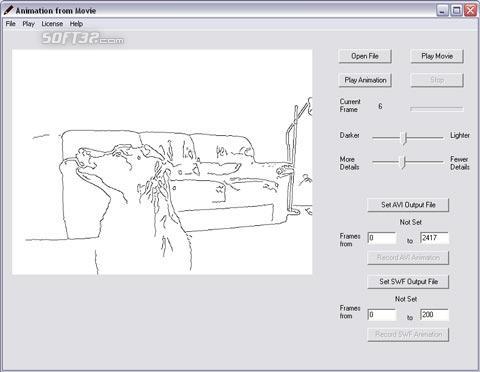The width and height of the screenshot is (480, 372).
Task: Click the More Details label
Action: (349, 163)
